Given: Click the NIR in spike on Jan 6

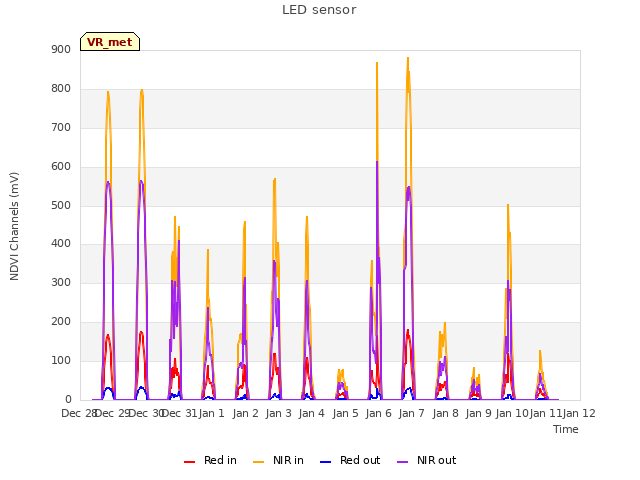Looking at the screenshot, I should [377, 63].
